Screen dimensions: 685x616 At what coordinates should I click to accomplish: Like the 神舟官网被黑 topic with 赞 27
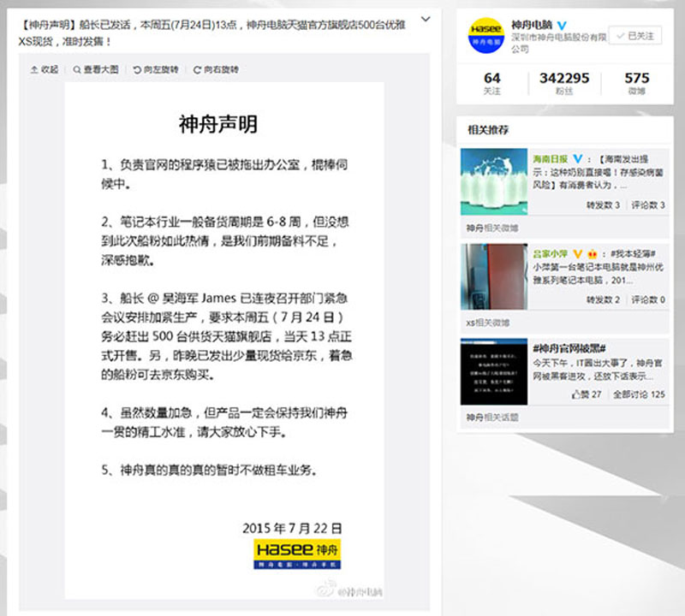[587, 394]
